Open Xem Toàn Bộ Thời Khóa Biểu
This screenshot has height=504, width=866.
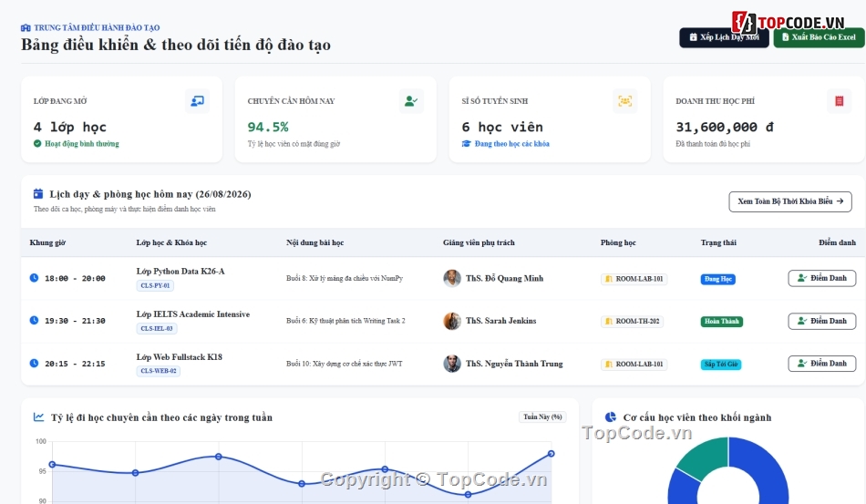789,201
